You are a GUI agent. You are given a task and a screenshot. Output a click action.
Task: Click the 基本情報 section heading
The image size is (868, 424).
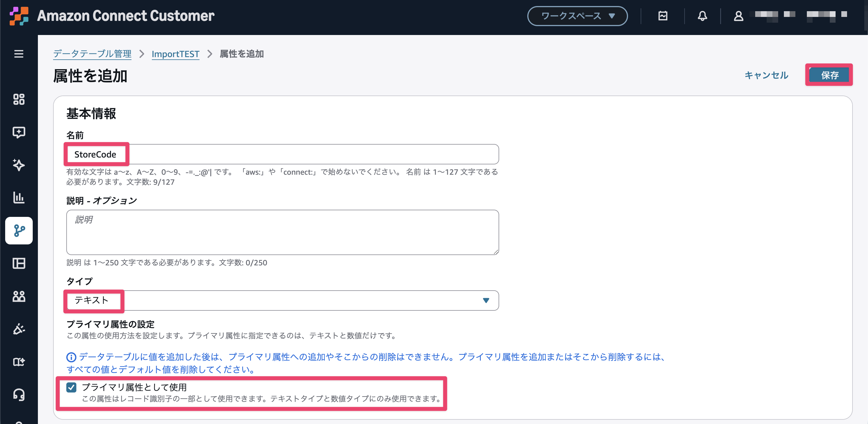pos(91,114)
